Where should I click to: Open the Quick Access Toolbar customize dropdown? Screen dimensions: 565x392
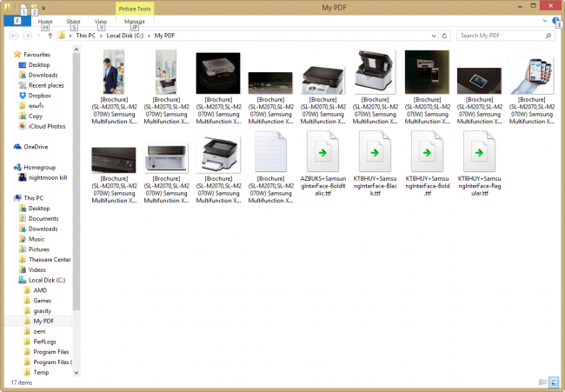click(43, 8)
